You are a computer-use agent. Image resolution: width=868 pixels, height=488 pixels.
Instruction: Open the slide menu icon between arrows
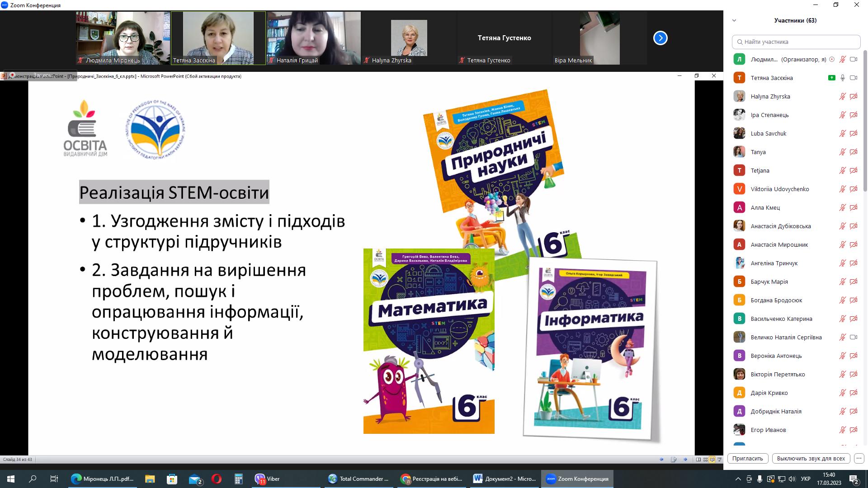coord(674,460)
